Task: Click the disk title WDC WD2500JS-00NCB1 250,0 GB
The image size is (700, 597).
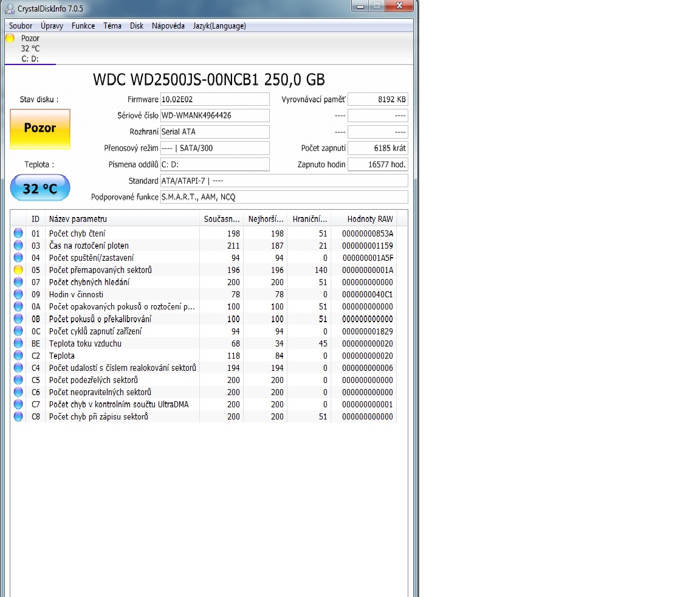Action: [x=209, y=80]
